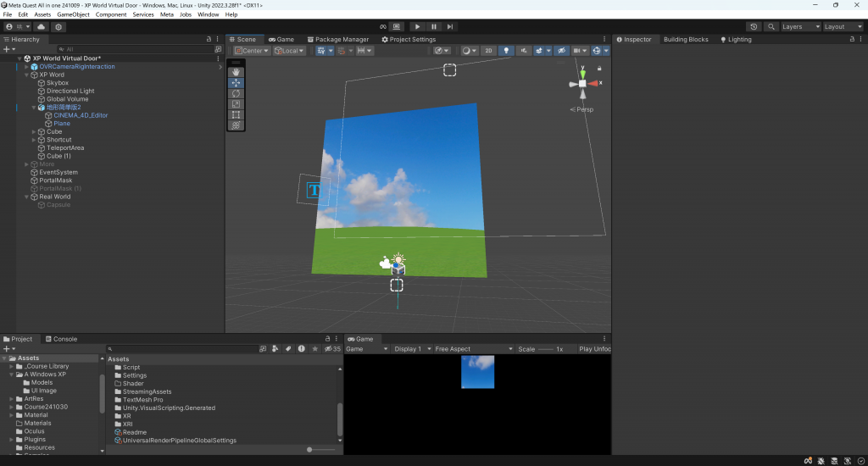Open Hierarchy panel options menu

tap(218, 39)
